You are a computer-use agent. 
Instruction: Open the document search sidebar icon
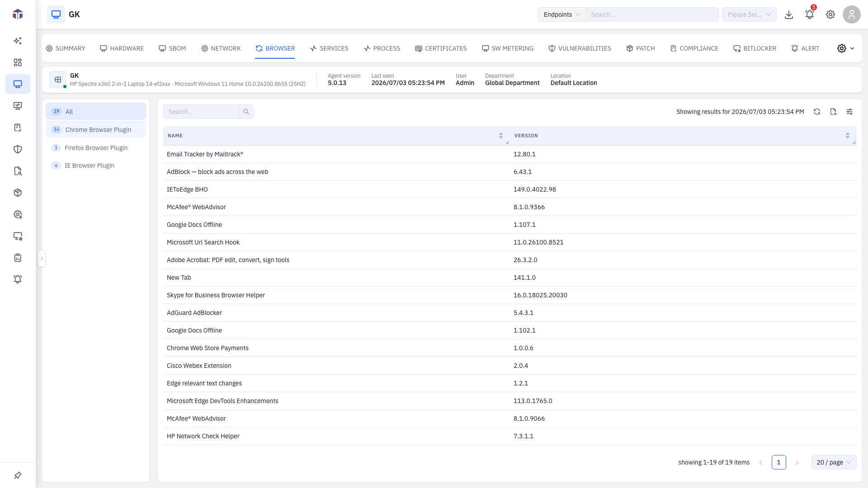[x=18, y=171]
